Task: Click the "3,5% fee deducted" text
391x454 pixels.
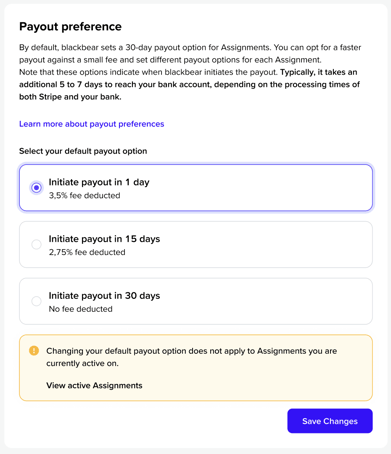Action: (x=84, y=195)
